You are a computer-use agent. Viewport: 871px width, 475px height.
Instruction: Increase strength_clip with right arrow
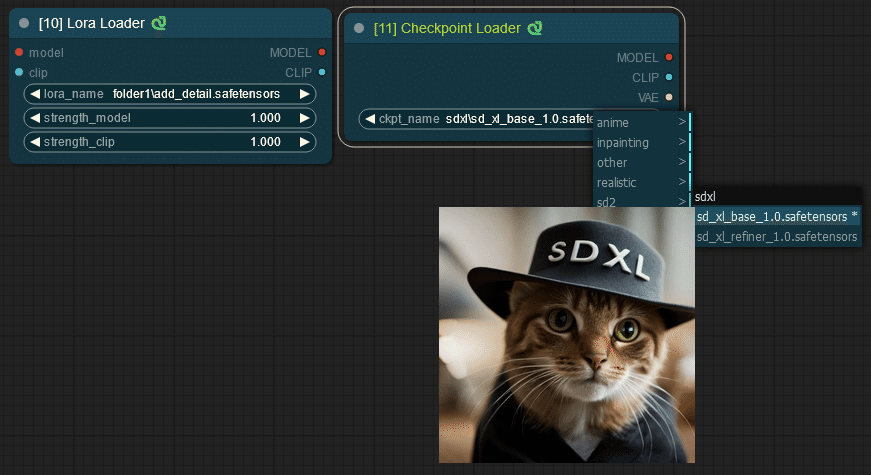(x=304, y=142)
